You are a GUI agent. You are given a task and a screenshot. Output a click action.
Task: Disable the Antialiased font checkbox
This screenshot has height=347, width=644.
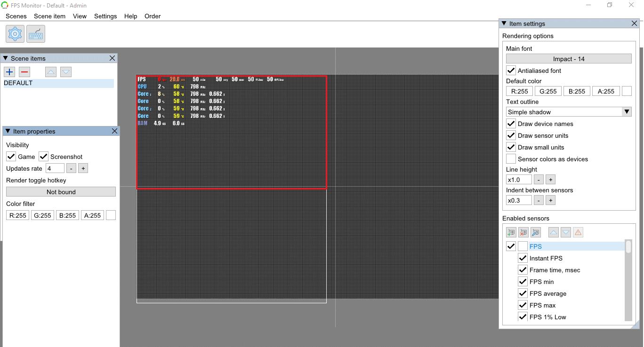[511, 71]
